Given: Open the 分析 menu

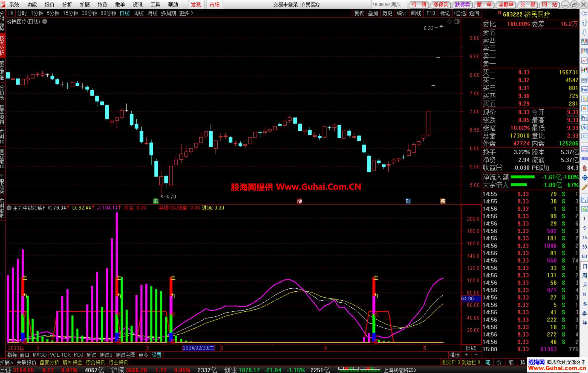Looking at the screenshot, I should tap(67, 4).
